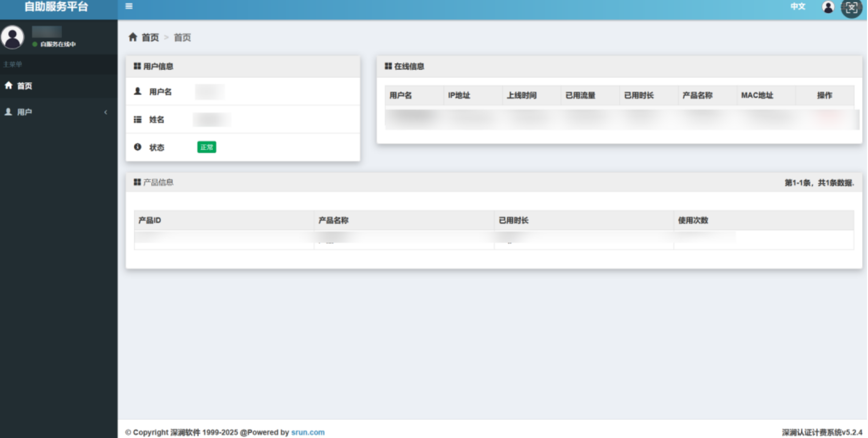The height and width of the screenshot is (438, 868).
Task: Open the 中文 language dropdown
Action: tap(798, 6)
